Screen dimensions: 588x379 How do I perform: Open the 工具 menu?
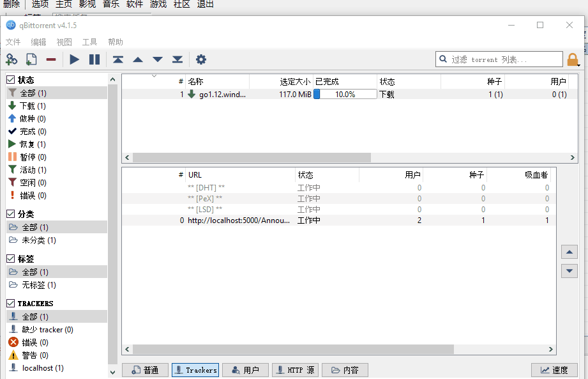89,42
